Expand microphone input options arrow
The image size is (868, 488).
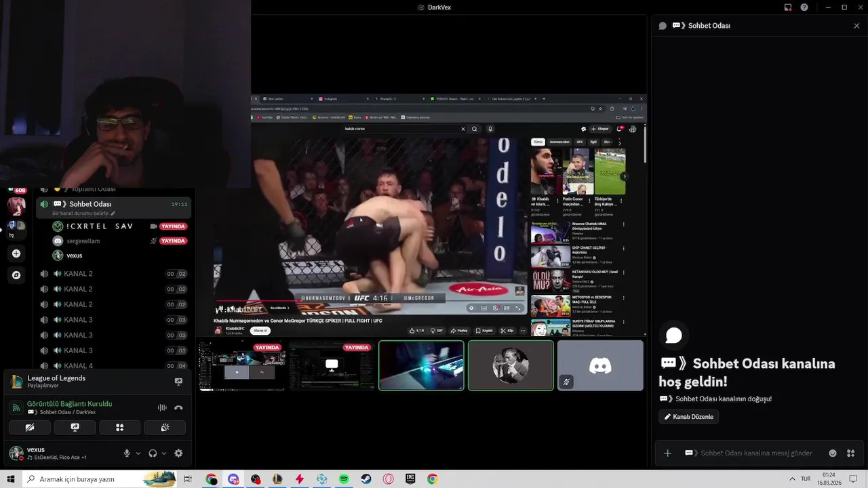coord(138,453)
